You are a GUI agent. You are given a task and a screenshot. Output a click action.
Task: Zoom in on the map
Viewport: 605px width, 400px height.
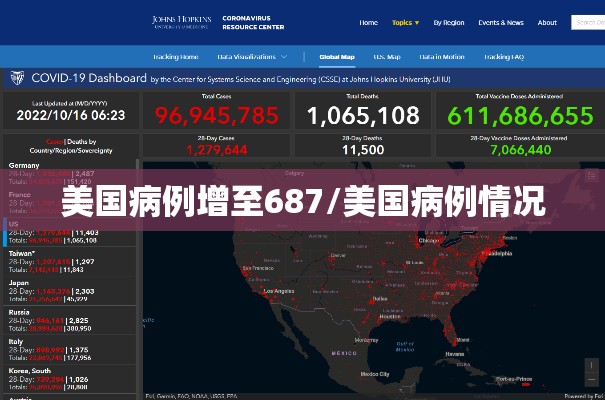[x=591, y=365]
